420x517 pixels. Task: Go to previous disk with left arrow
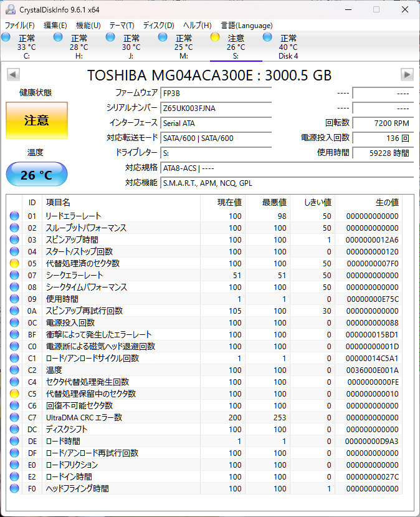13,74
